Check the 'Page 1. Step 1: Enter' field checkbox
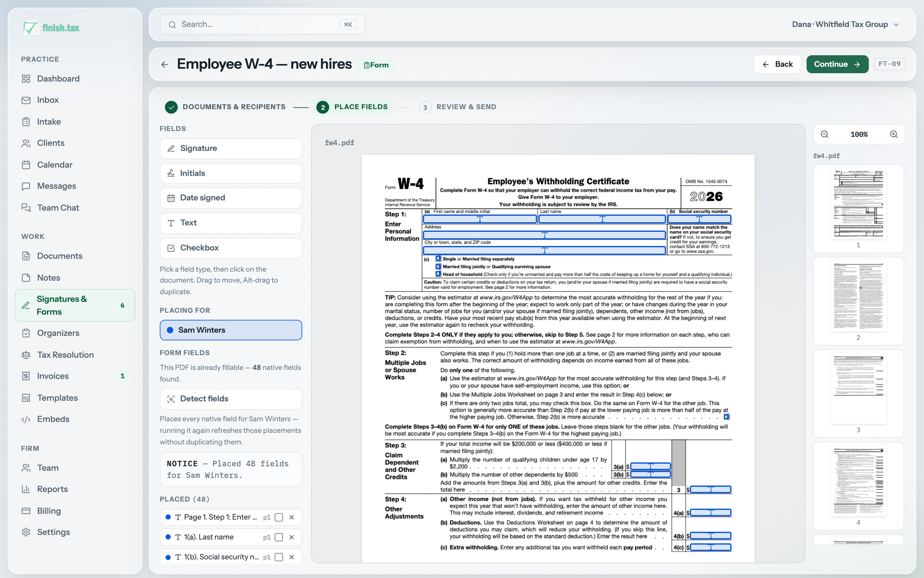The width and height of the screenshot is (924, 578). (x=279, y=517)
